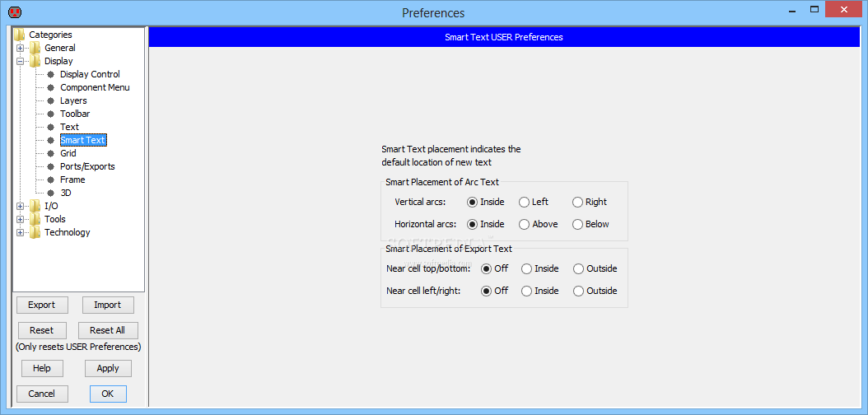
Task: Click the General folder icon
Action: [x=35, y=48]
